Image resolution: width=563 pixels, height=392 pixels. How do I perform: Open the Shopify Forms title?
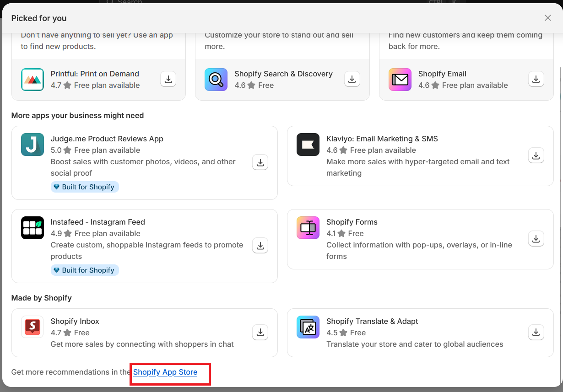352,222
